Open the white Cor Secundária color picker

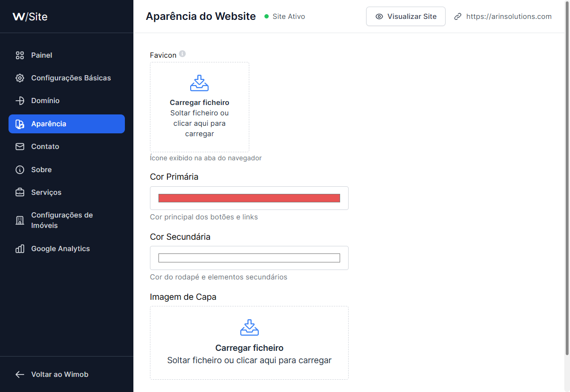pyautogui.click(x=249, y=258)
